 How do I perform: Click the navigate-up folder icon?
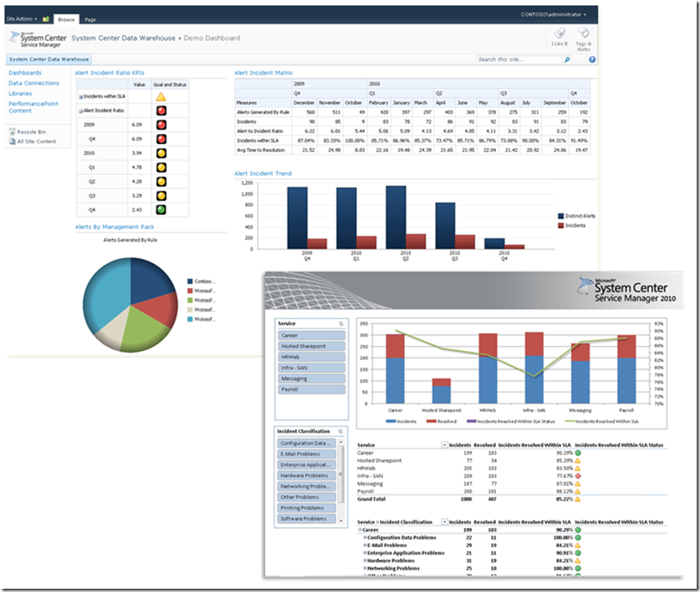(45, 19)
